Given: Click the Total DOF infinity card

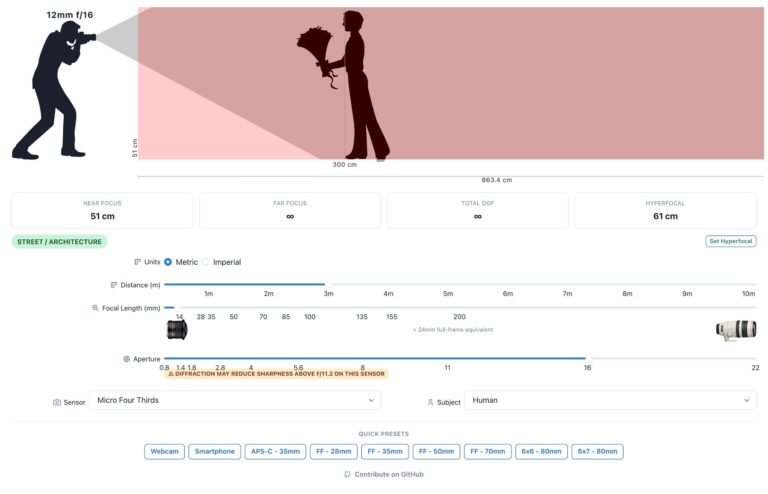Looking at the screenshot, I should coord(478,211).
